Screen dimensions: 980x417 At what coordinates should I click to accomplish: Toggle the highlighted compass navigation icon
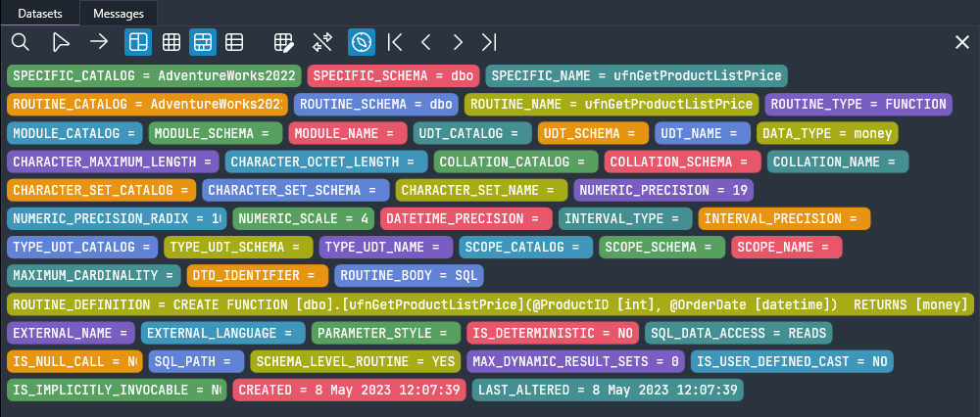[x=362, y=41]
